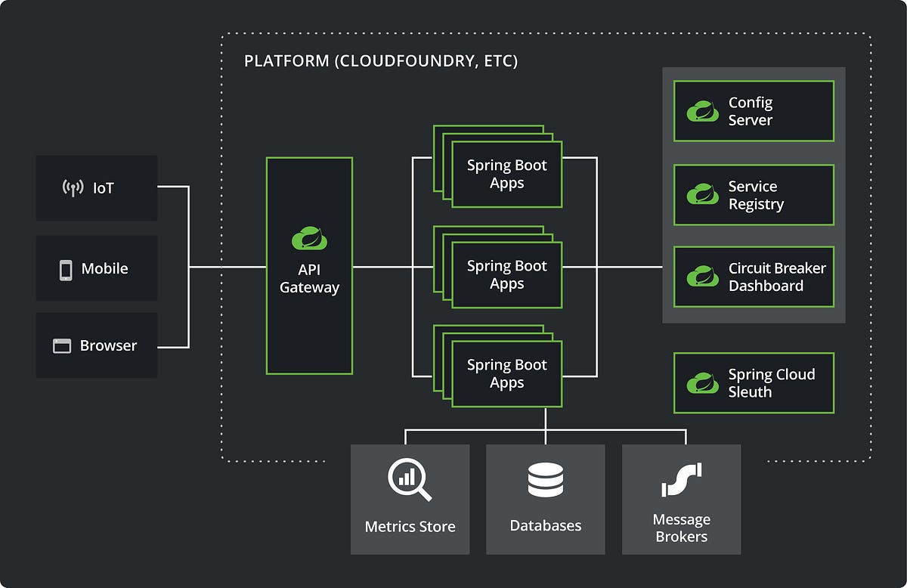Select the Metrics Store magnifier chart icon
The height and width of the screenshot is (588, 907).
pyautogui.click(x=410, y=478)
